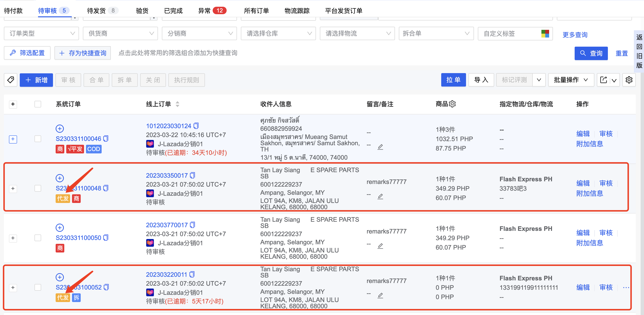Open the 订单类型 dropdown
The height and width of the screenshot is (315, 644).
pyautogui.click(x=41, y=33)
